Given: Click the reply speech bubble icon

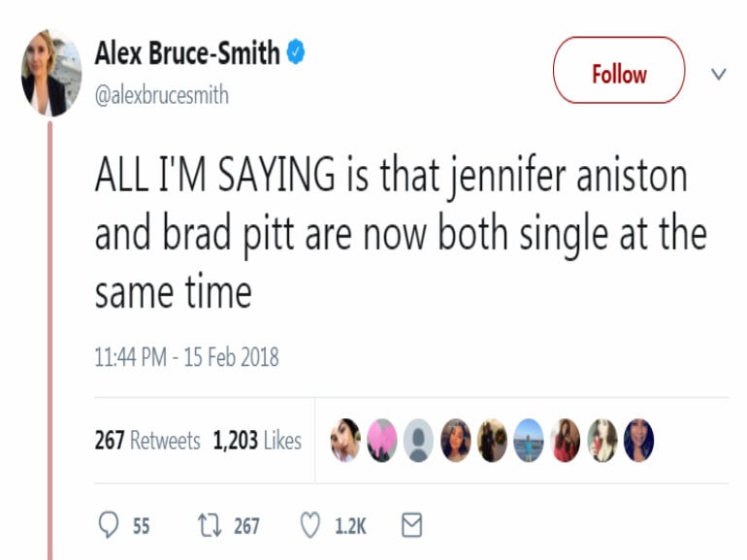Looking at the screenshot, I should point(111,526).
